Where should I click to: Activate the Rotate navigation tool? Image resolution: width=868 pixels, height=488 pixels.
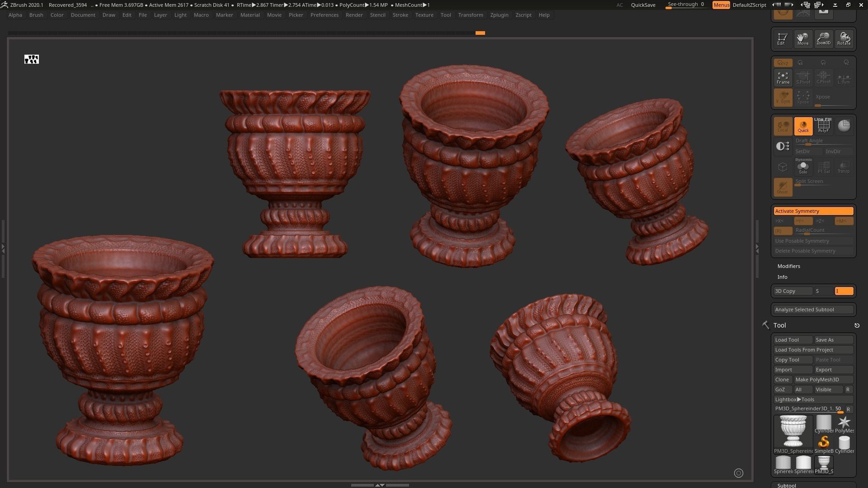point(844,39)
